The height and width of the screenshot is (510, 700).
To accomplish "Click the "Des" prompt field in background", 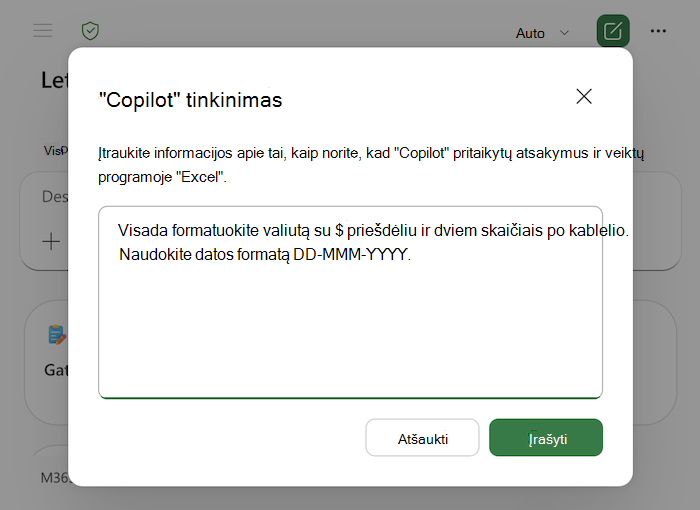I will pyautogui.click(x=55, y=196).
